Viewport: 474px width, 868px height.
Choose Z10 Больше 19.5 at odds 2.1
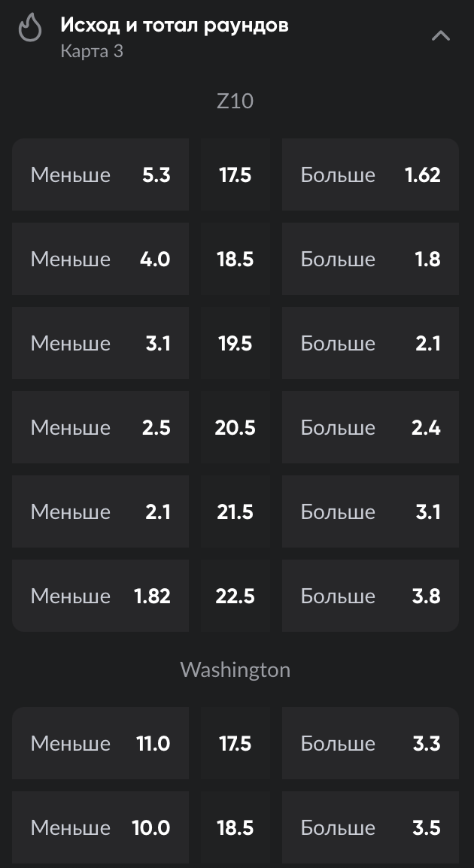click(370, 344)
